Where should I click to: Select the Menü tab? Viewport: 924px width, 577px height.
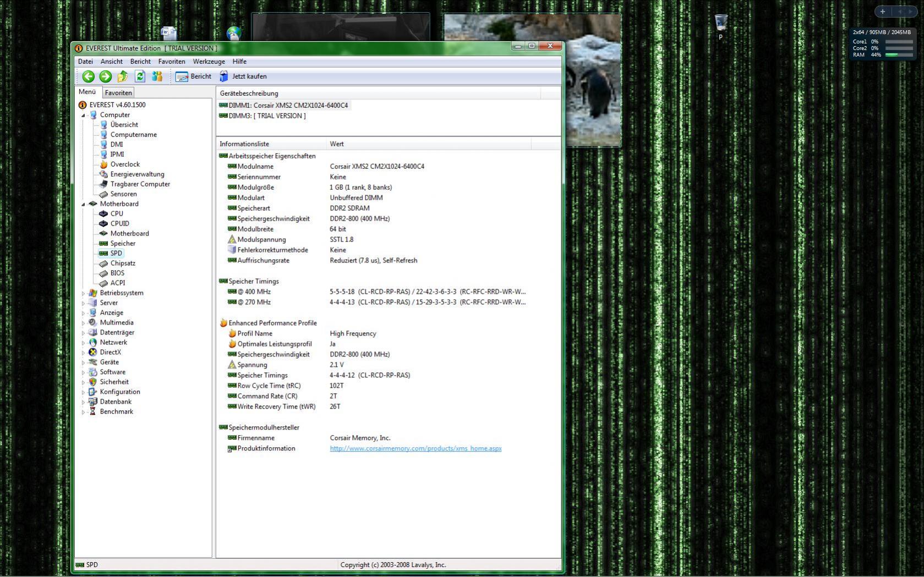tap(87, 92)
